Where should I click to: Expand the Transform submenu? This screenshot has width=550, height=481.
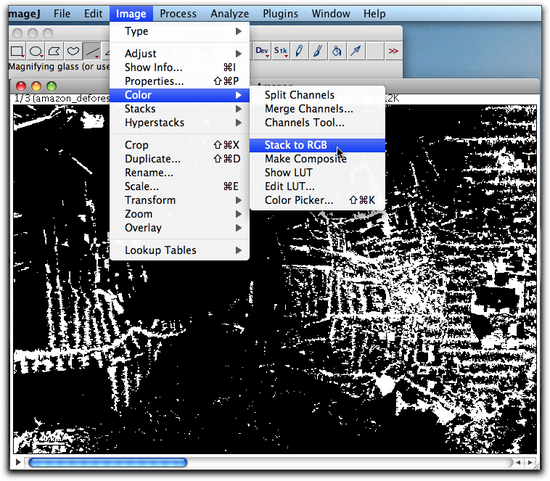pyautogui.click(x=180, y=200)
